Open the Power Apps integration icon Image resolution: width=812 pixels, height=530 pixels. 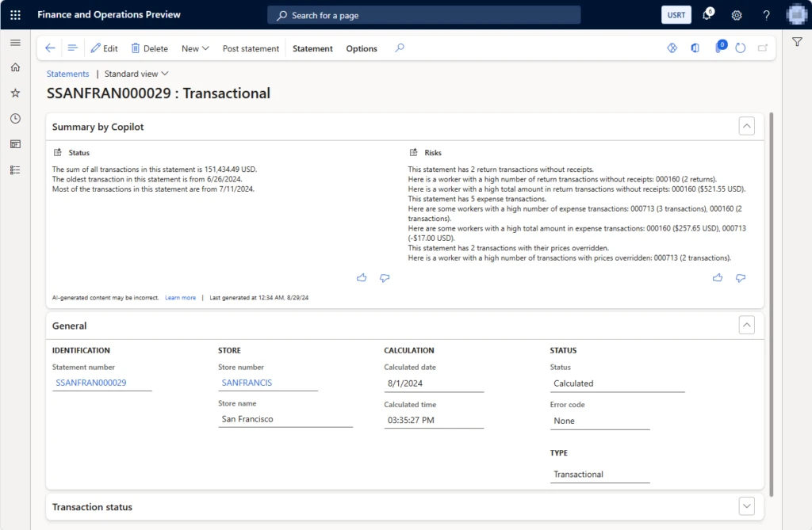(672, 48)
